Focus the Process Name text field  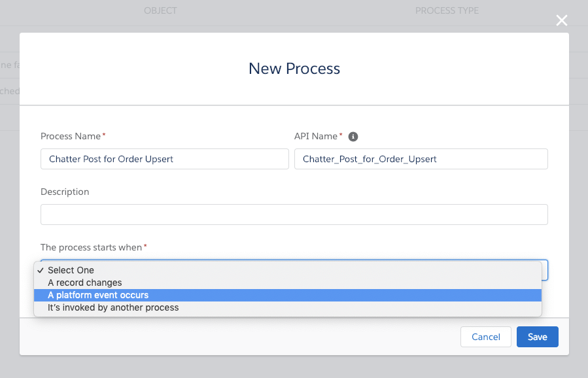[x=164, y=159]
